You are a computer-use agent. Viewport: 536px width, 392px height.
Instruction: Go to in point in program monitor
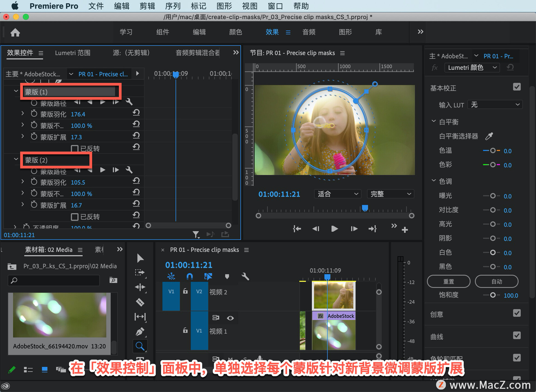[x=297, y=229]
